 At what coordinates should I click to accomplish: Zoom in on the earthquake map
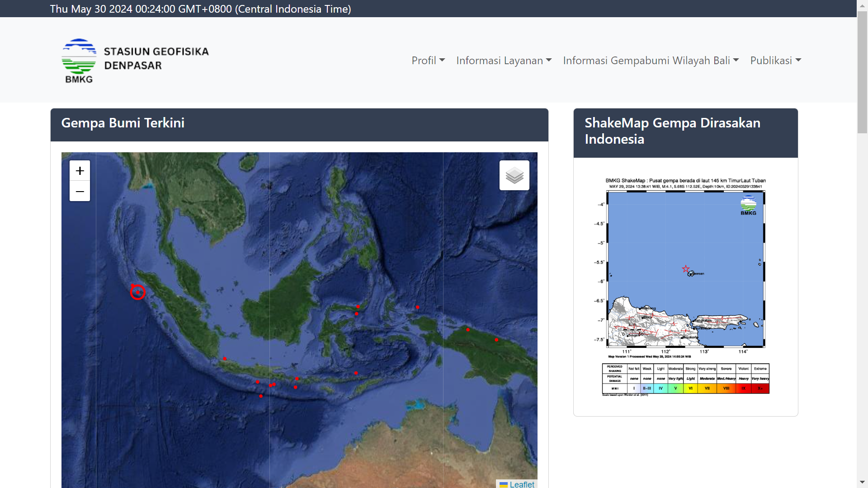click(x=80, y=171)
